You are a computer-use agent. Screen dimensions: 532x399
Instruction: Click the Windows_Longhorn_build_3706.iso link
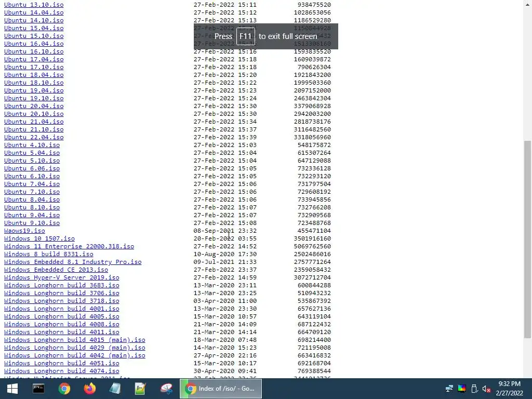(61, 294)
